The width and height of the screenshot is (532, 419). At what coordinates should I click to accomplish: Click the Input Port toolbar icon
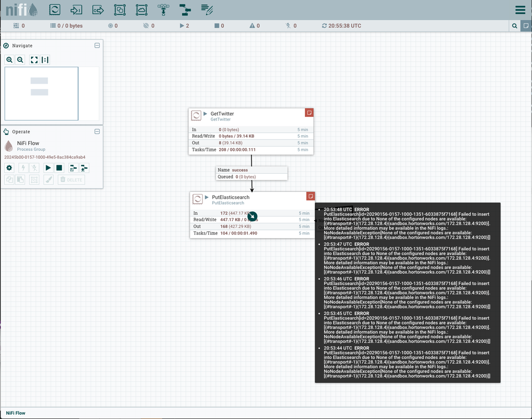(x=76, y=9)
